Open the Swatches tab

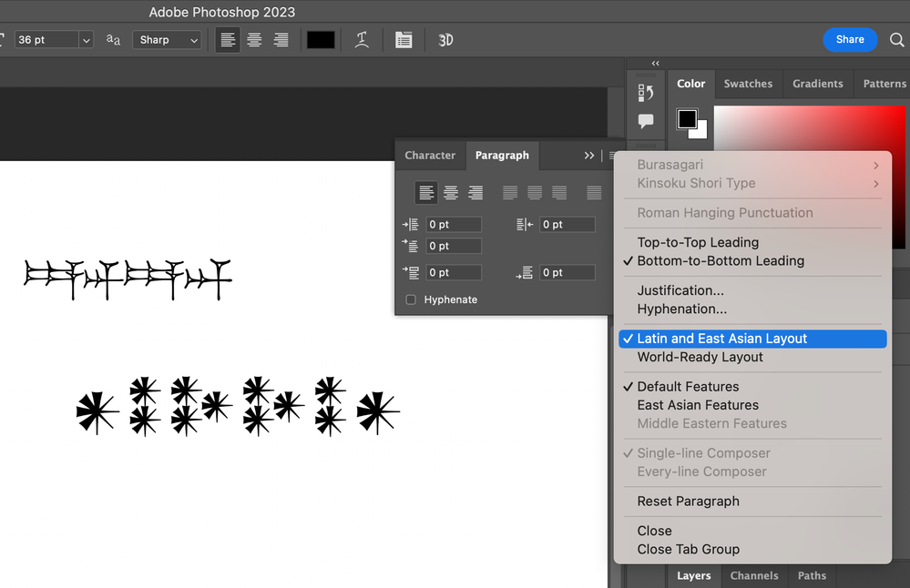pos(748,83)
